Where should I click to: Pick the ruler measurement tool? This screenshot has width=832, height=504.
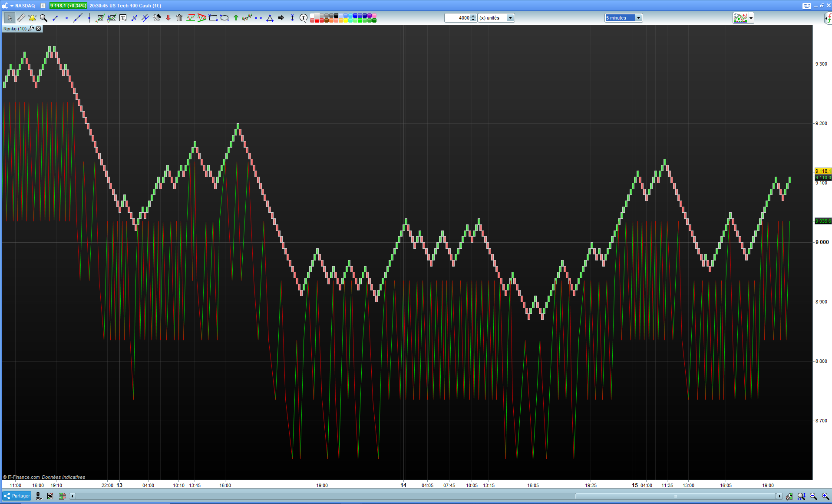[21, 18]
